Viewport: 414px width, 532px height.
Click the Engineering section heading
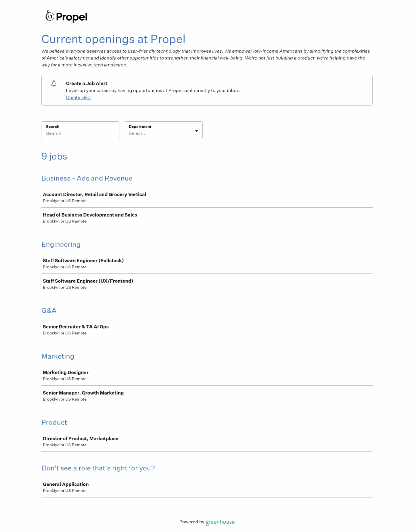(x=61, y=244)
